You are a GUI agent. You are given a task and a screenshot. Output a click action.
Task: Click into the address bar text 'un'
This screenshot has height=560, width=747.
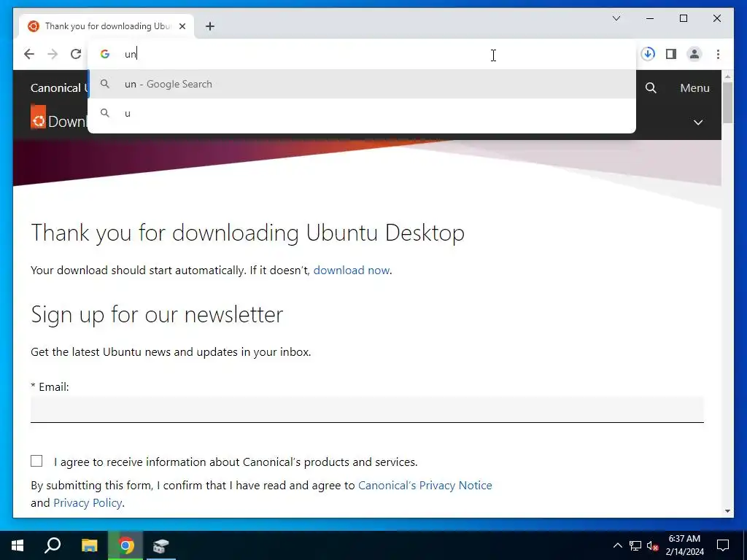(131, 54)
